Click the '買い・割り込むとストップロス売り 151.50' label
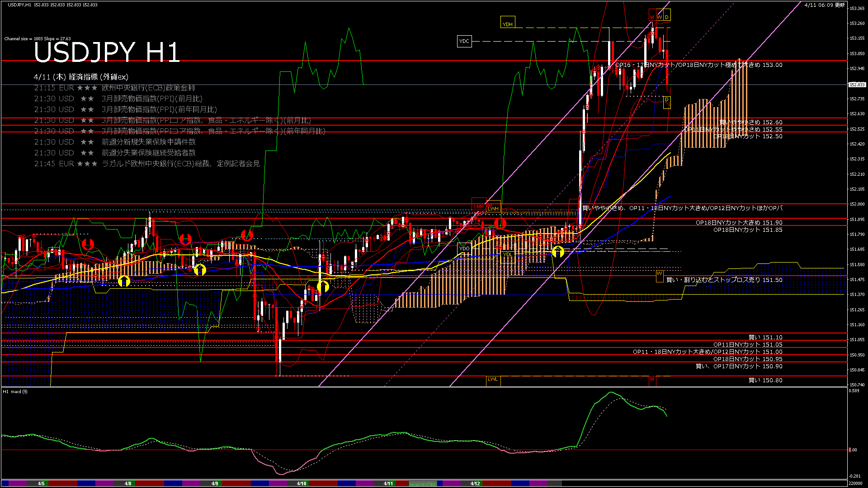 click(724, 280)
